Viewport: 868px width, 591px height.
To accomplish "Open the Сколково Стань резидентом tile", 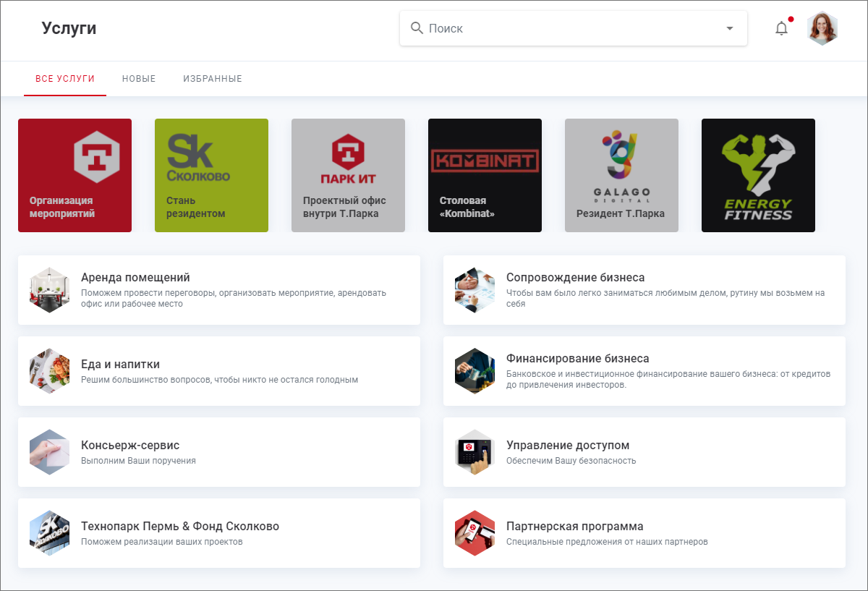I will [211, 175].
